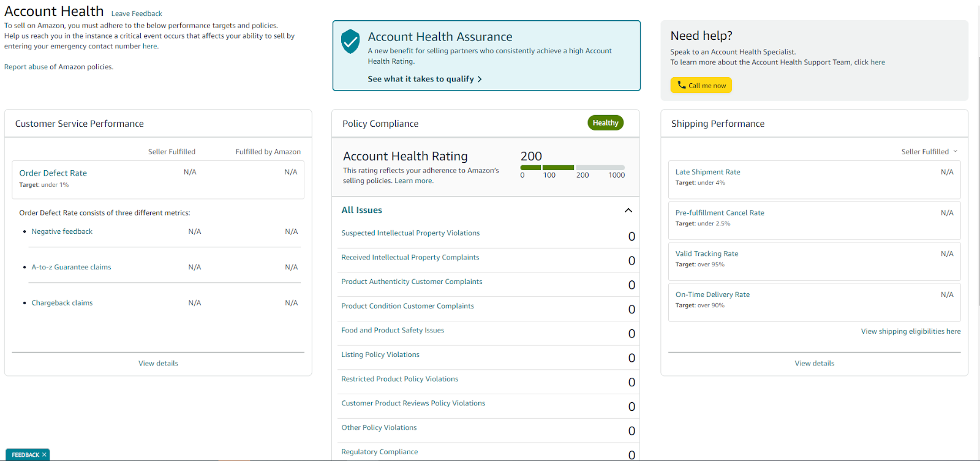Click the Healthy status badge
The height and width of the screenshot is (461, 980).
[605, 123]
